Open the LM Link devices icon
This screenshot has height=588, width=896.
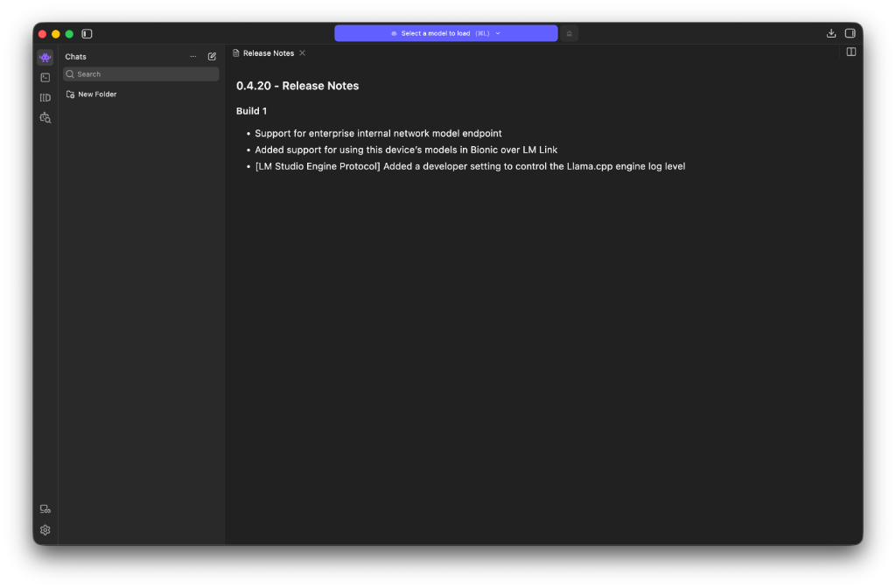pos(45,509)
